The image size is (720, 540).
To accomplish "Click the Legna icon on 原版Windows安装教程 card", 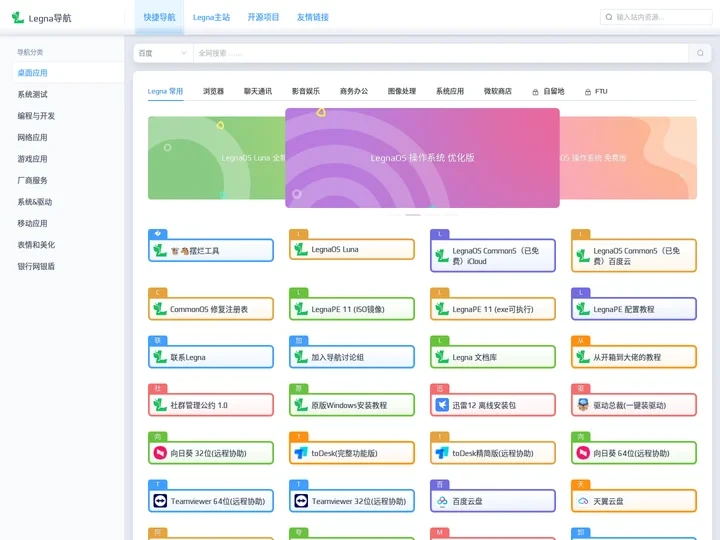I will (301, 405).
